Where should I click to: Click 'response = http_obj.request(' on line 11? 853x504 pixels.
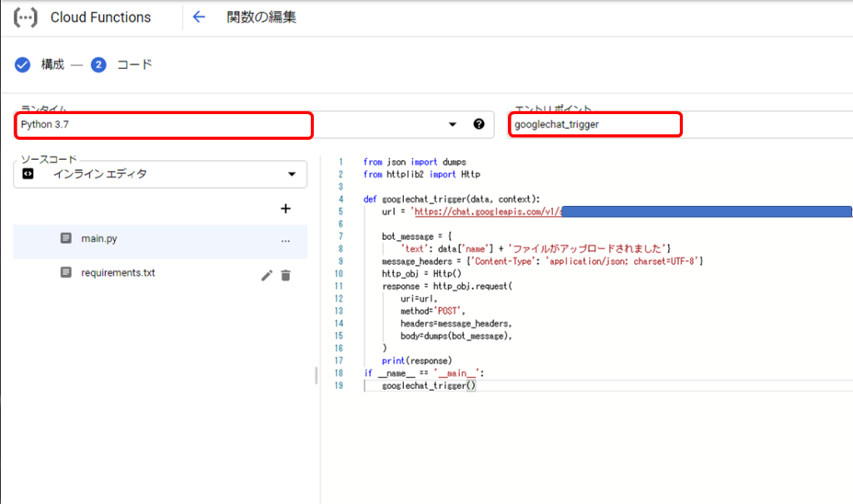pos(447,287)
